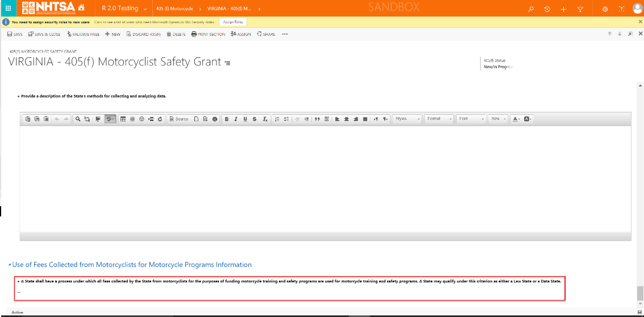
Task: Toggle strikethrough formatting
Action: [255, 119]
